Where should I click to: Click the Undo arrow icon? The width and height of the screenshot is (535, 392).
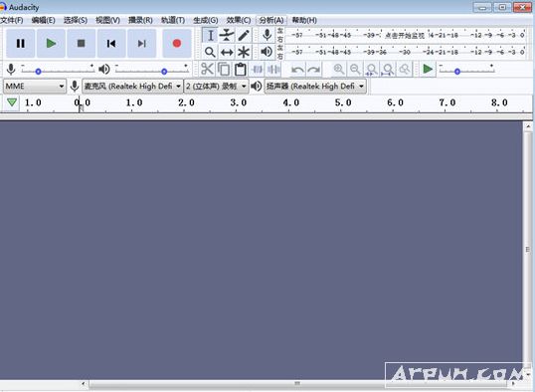(x=297, y=70)
